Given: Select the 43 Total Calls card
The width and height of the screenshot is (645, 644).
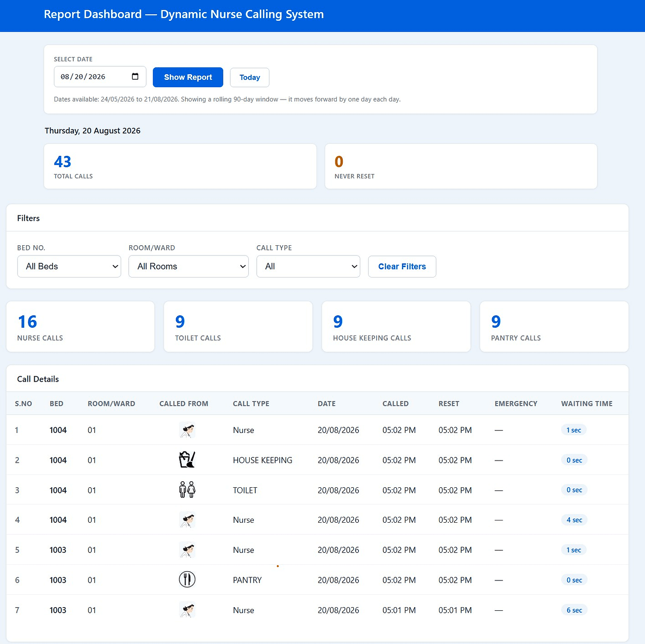Looking at the screenshot, I should (x=180, y=166).
